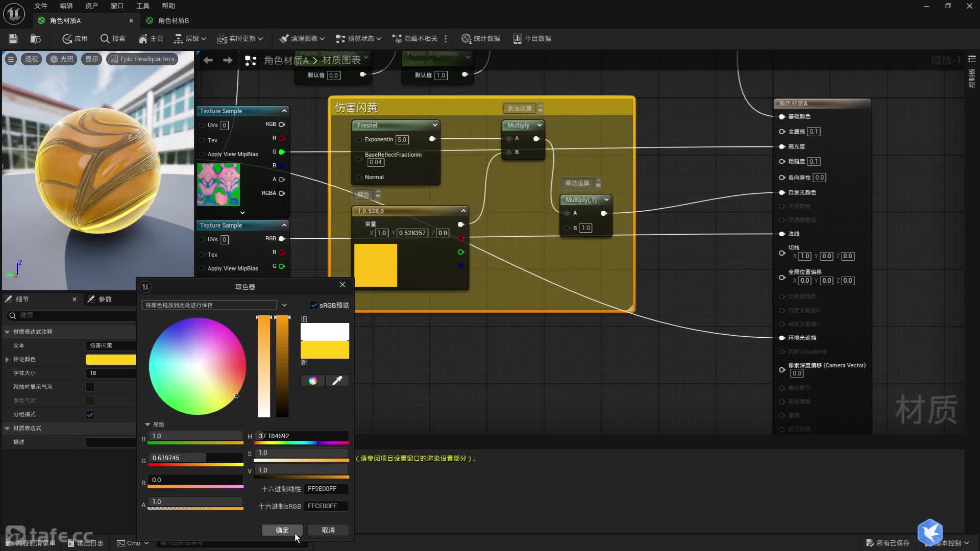
Task: Toggle the sRGB预览 checkbox
Action: [x=314, y=305]
